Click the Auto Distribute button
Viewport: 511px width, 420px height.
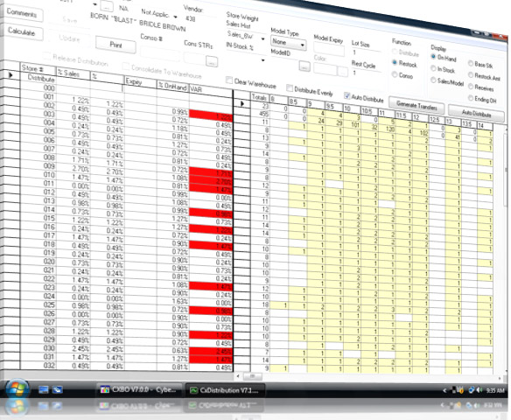coord(476,114)
